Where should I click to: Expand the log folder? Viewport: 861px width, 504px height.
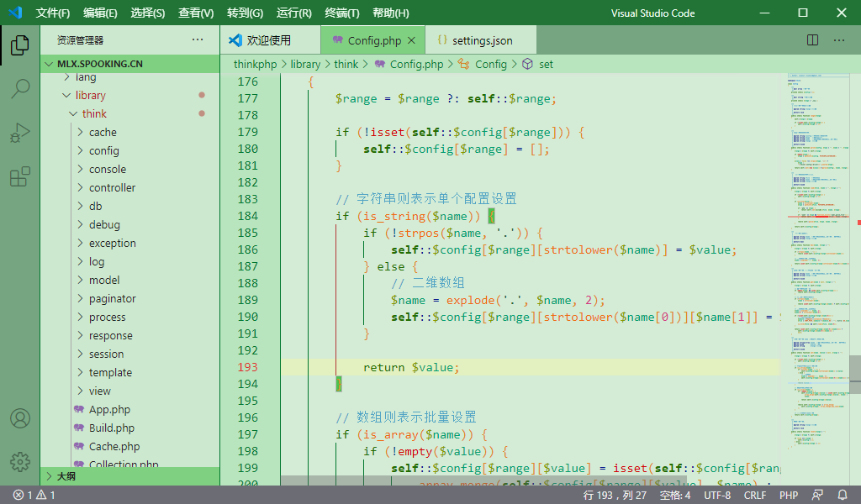click(x=130, y=261)
